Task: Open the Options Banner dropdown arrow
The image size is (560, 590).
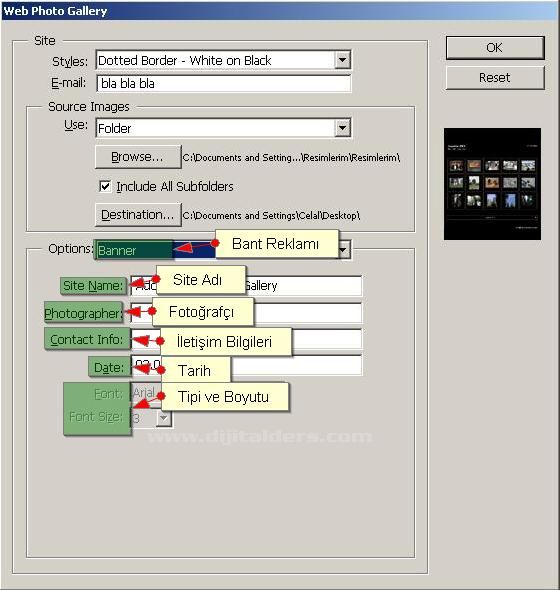Action: click(344, 250)
